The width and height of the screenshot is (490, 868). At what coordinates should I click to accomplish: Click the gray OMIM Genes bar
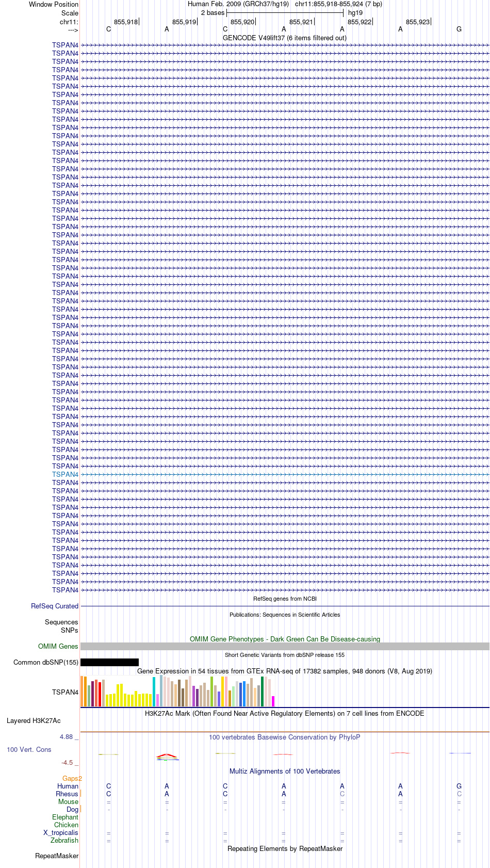pyautogui.click(x=285, y=646)
